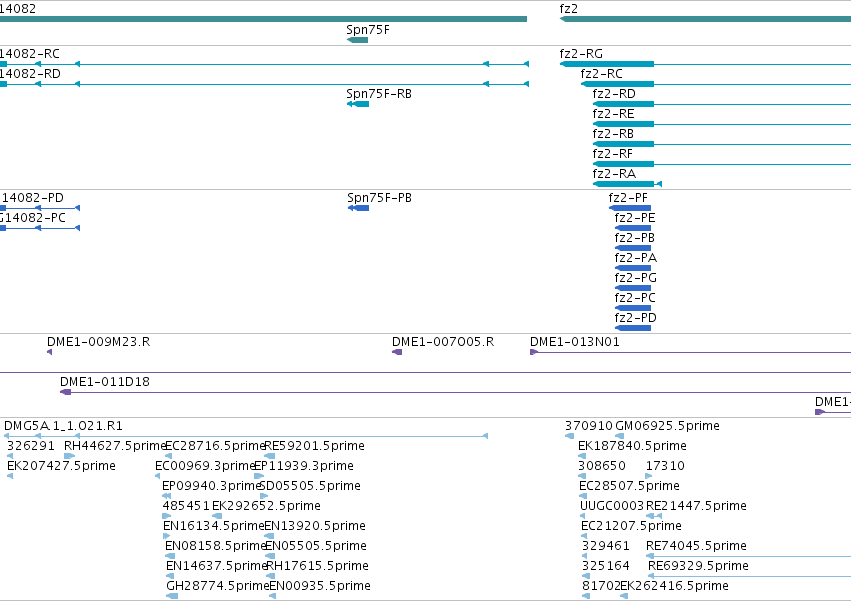Select the fz2 gene label

click(568, 9)
